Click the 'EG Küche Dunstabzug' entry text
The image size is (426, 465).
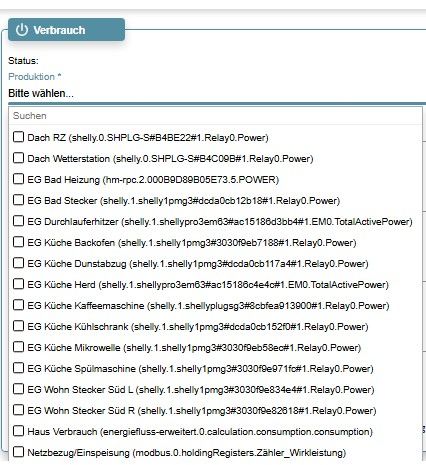[x=198, y=264]
